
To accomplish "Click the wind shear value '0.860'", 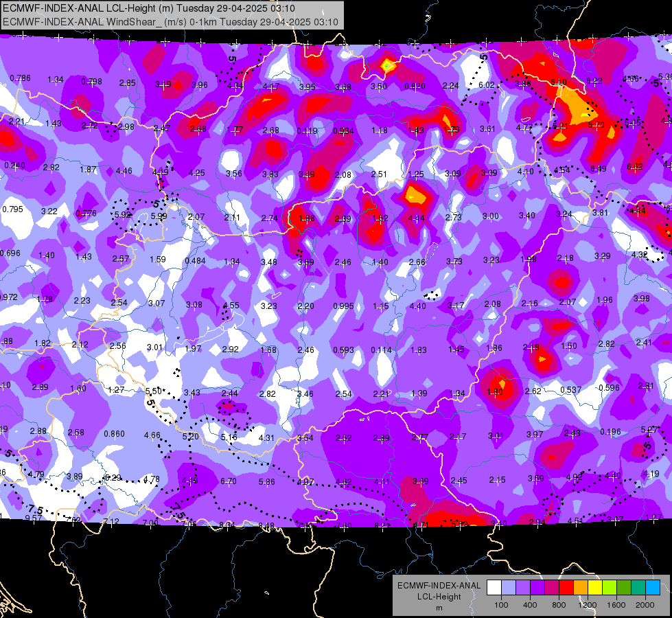I will click(x=114, y=433).
